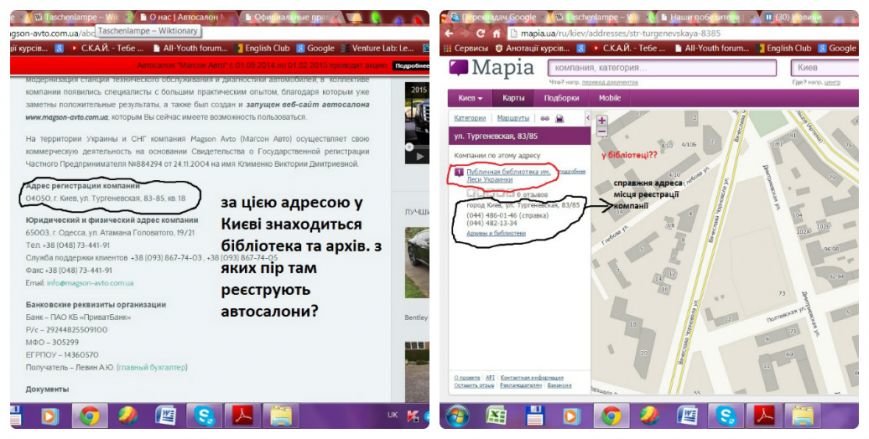Image resolution: width=869 pixels, height=439 pixels.
Task: Zoom in the map with the plus button
Action: 601,120
